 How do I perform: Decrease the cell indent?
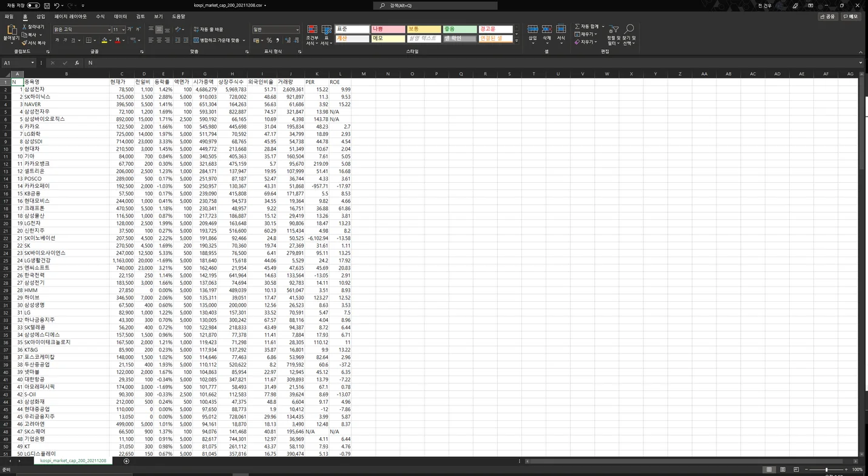[x=178, y=41]
